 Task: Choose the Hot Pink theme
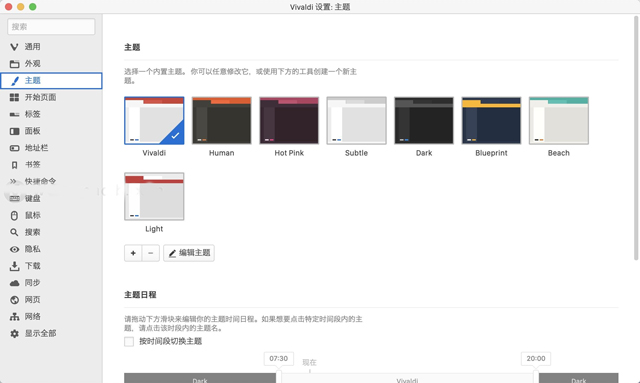pyautogui.click(x=289, y=120)
